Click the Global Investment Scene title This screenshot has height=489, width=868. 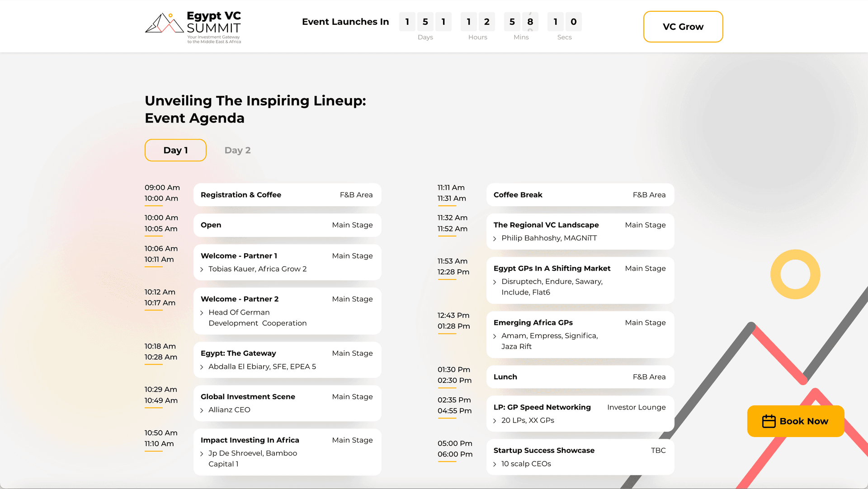248,397
